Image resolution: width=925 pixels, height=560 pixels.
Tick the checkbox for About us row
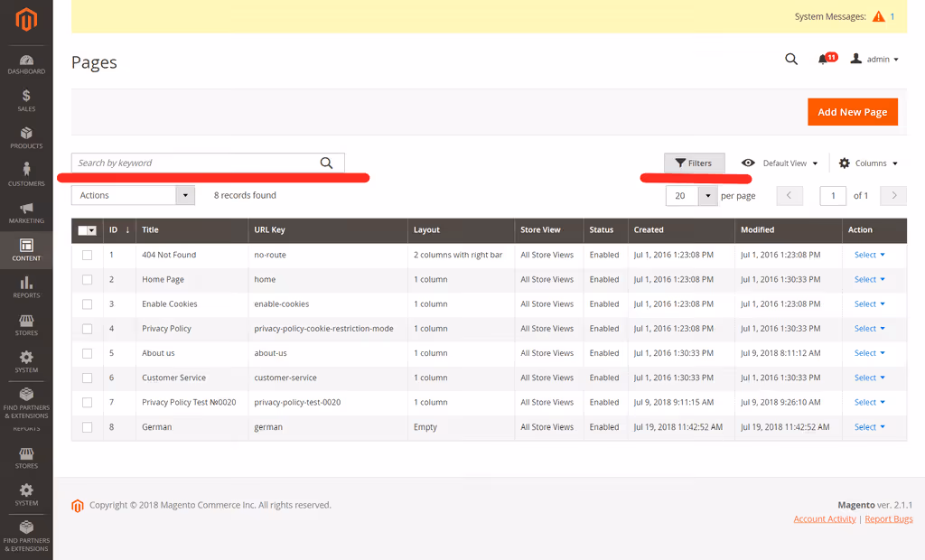click(x=88, y=353)
